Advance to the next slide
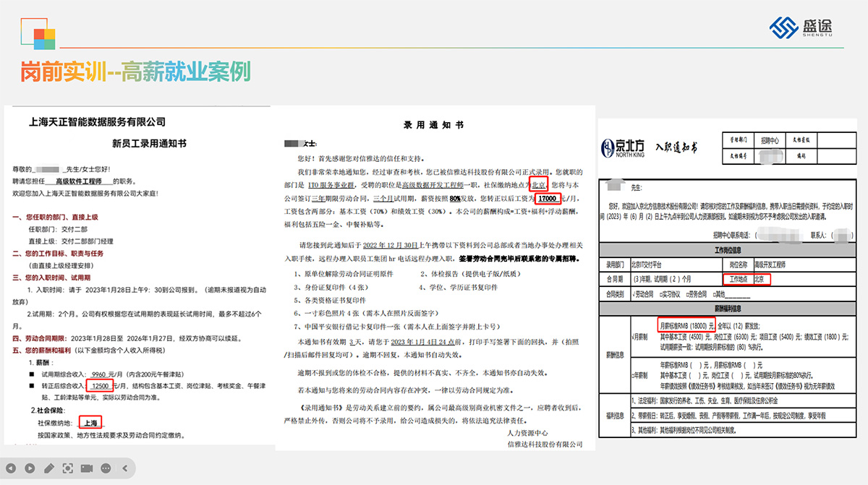This screenshot has height=485, width=868. (30, 468)
